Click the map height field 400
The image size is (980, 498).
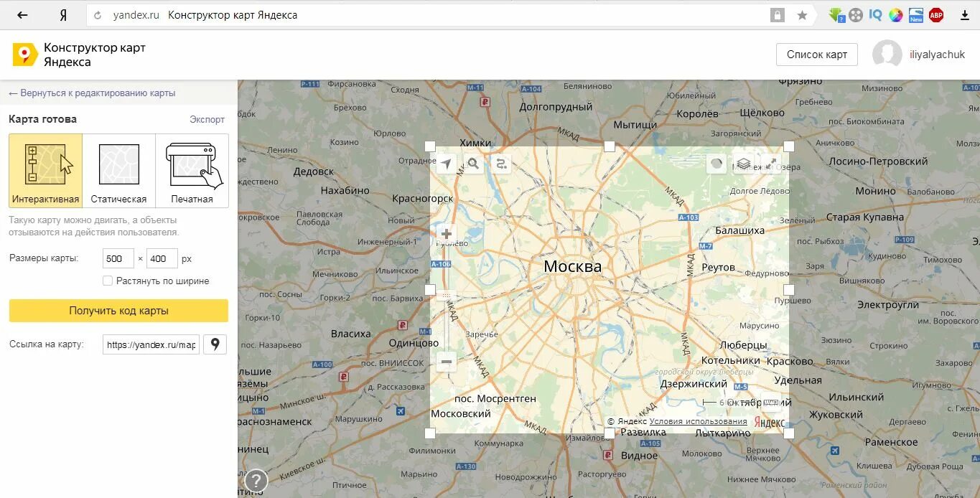[x=162, y=258]
